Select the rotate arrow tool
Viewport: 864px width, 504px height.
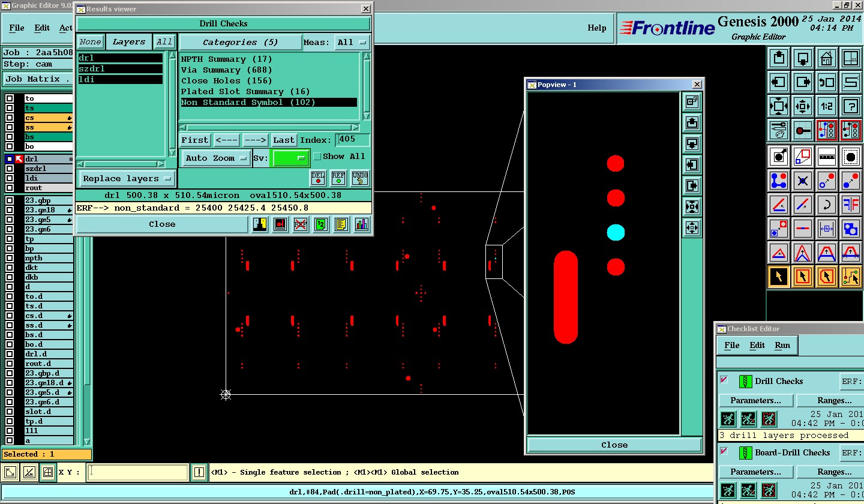coord(827,205)
